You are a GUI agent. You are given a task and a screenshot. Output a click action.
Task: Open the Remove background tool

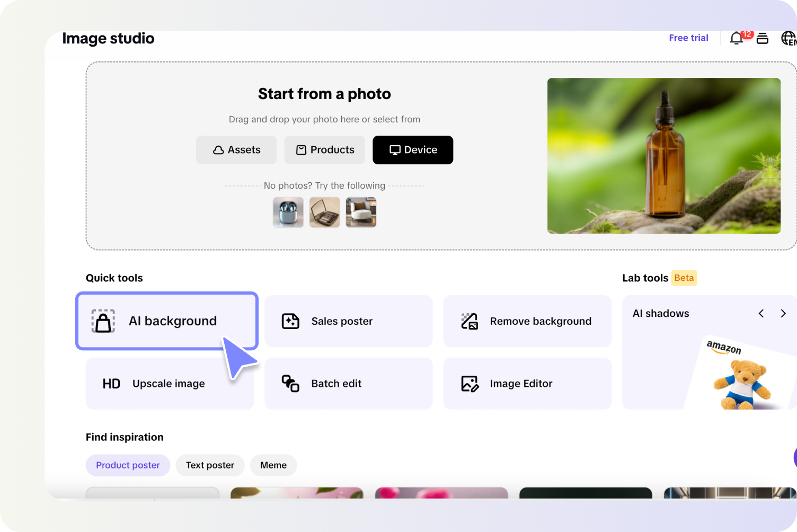pos(527,321)
